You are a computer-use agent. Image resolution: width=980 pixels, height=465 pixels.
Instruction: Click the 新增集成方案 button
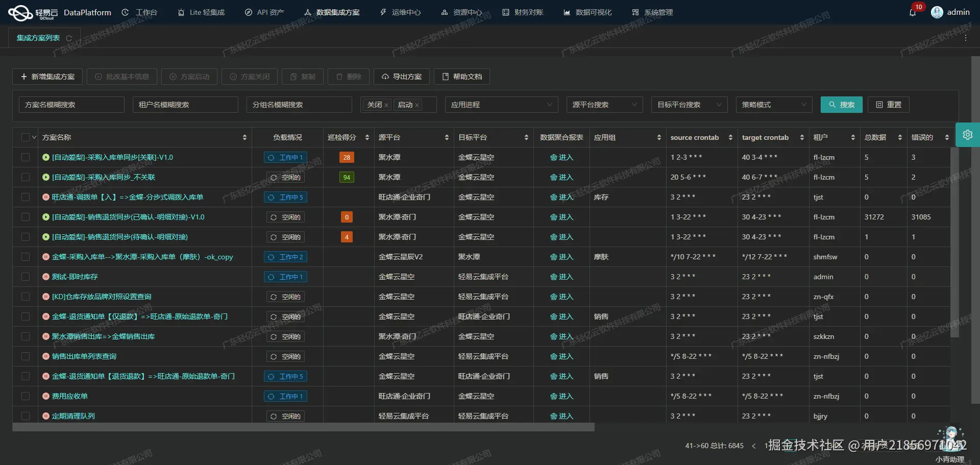pos(47,77)
